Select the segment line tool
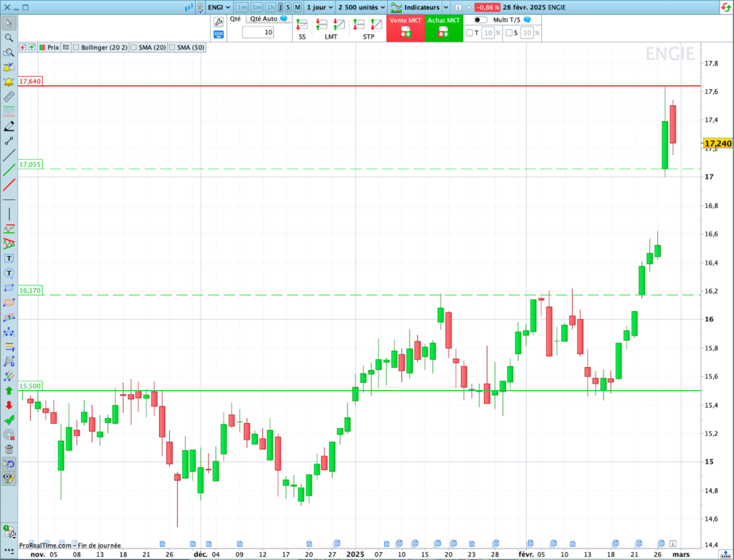The image size is (734, 560). pyautogui.click(x=9, y=141)
